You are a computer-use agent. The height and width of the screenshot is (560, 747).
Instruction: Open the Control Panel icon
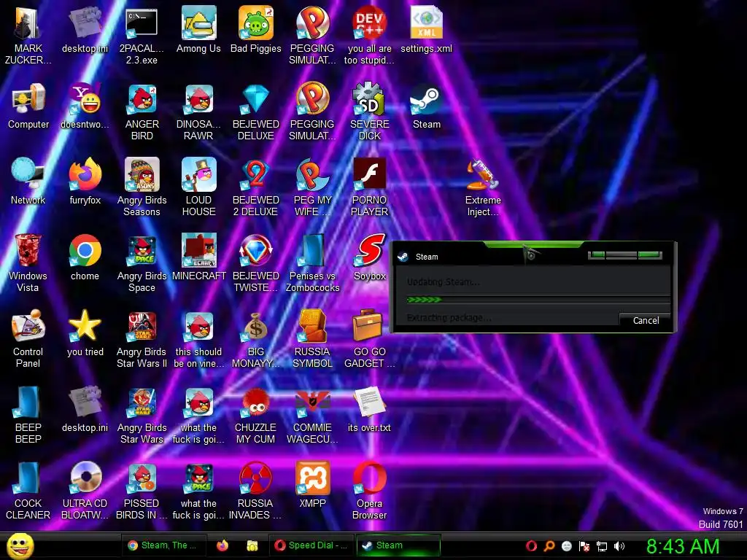tap(28, 338)
